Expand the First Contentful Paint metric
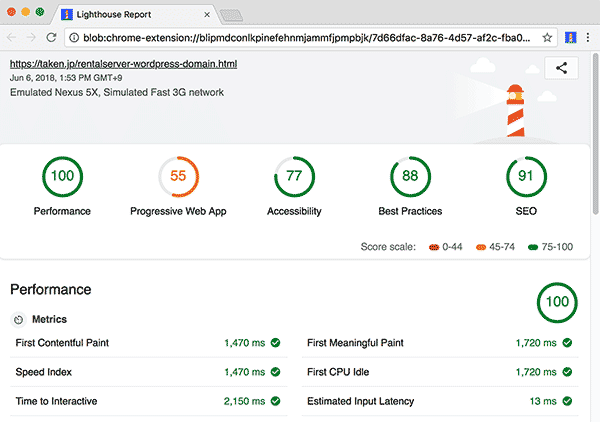This screenshot has height=422, width=600. [150, 343]
